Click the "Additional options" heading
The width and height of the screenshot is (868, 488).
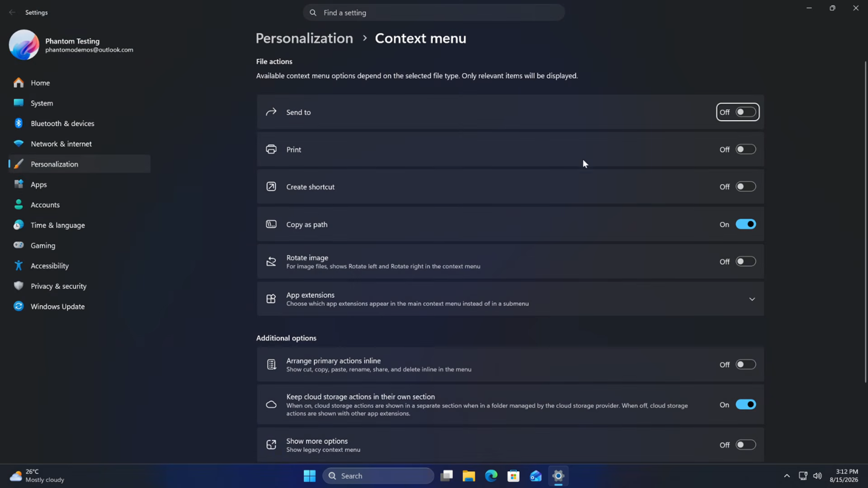[x=286, y=338]
